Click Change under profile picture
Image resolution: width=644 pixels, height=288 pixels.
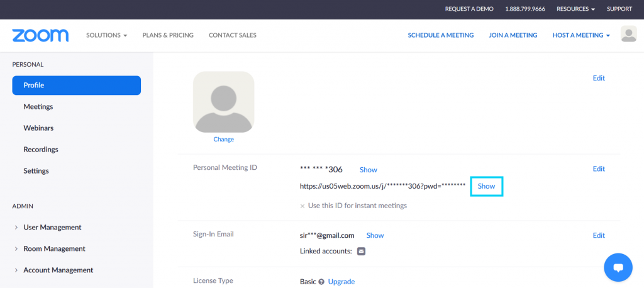pos(223,139)
